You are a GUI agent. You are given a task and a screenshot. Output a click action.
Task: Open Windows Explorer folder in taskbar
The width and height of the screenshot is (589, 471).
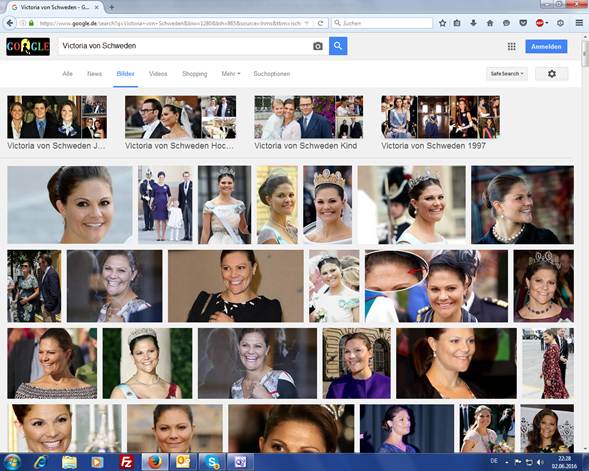tap(69, 462)
